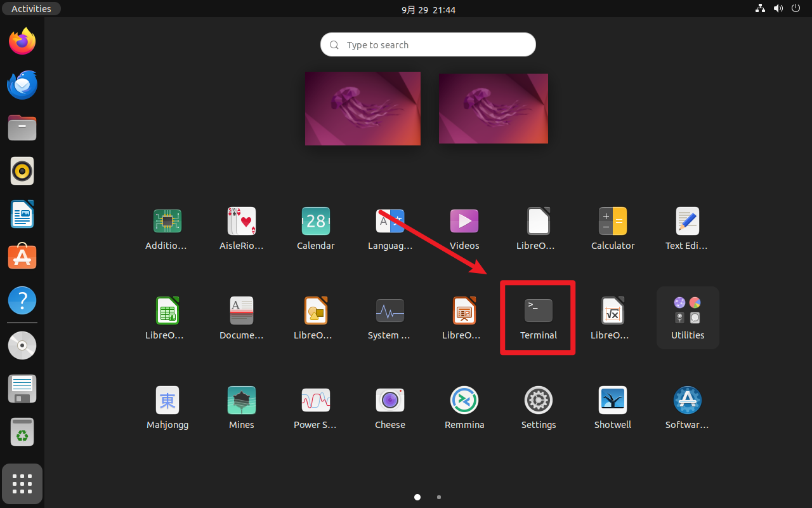Launch the Mines game
Viewport: 812px width, 508px height.
(x=242, y=400)
